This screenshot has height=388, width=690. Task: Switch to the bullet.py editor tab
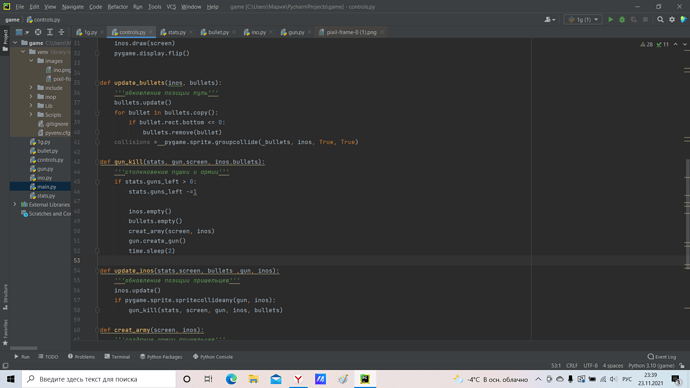coord(215,32)
